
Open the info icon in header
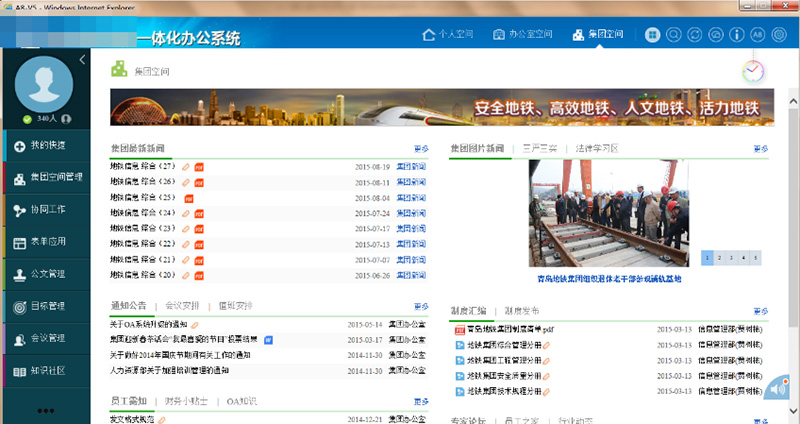[x=737, y=35]
